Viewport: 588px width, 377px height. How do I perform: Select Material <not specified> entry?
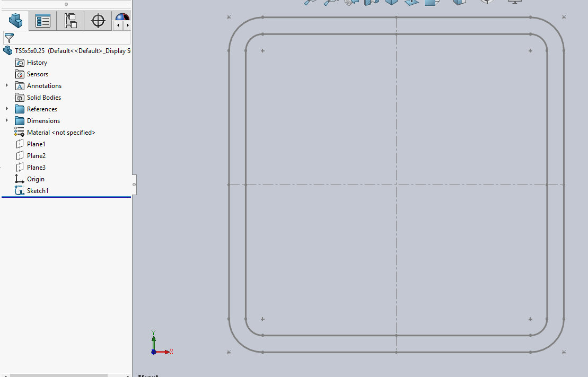(55, 132)
